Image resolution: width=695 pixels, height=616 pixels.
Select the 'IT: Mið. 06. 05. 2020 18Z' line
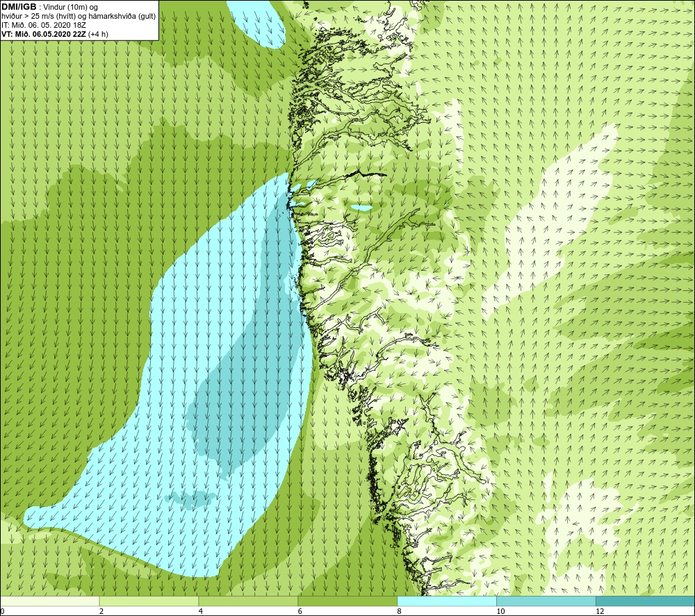point(44,25)
